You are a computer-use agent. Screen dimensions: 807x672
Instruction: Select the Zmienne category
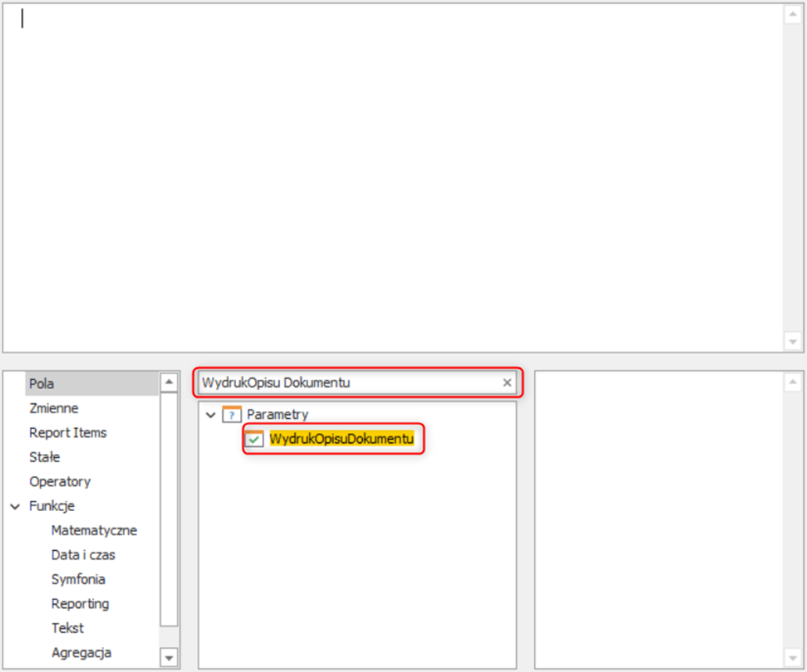pyautogui.click(x=54, y=408)
